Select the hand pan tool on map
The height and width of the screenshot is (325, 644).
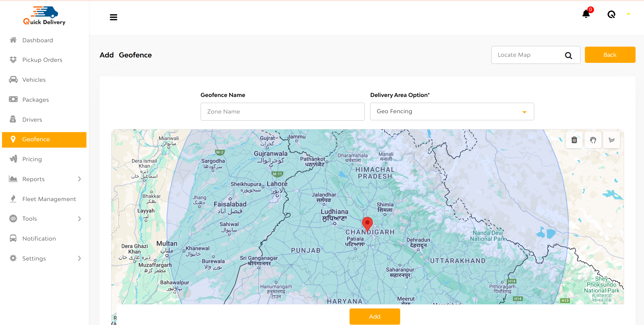click(593, 140)
